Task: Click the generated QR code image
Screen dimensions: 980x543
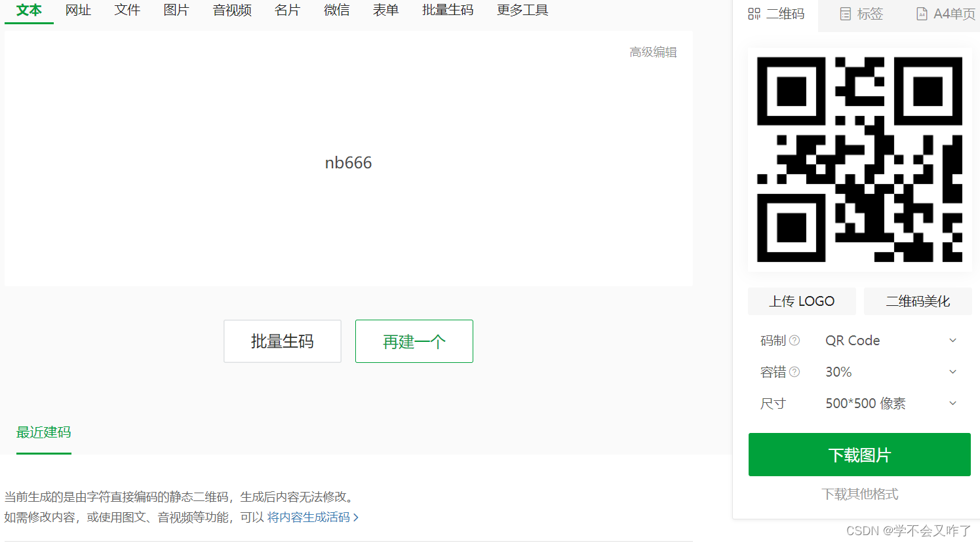Action: click(x=859, y=159)
